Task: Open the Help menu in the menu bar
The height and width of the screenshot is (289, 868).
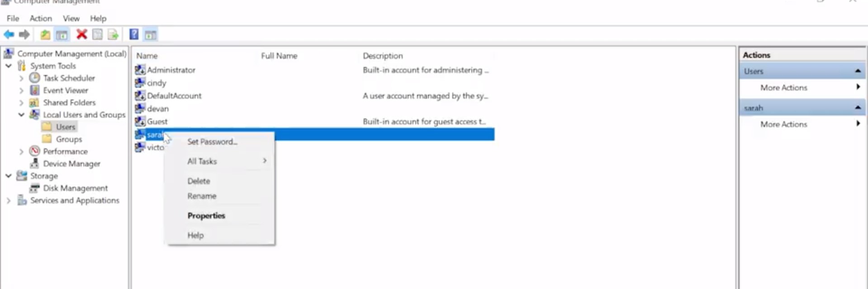Action: pyautogui.click(x=98, y=18)
